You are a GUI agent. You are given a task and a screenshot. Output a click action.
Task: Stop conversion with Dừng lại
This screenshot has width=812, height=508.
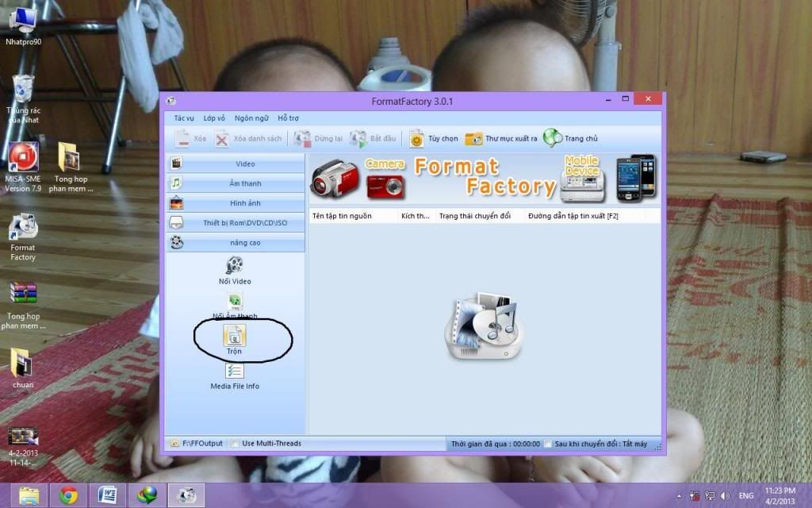click(x=318, y=138)
